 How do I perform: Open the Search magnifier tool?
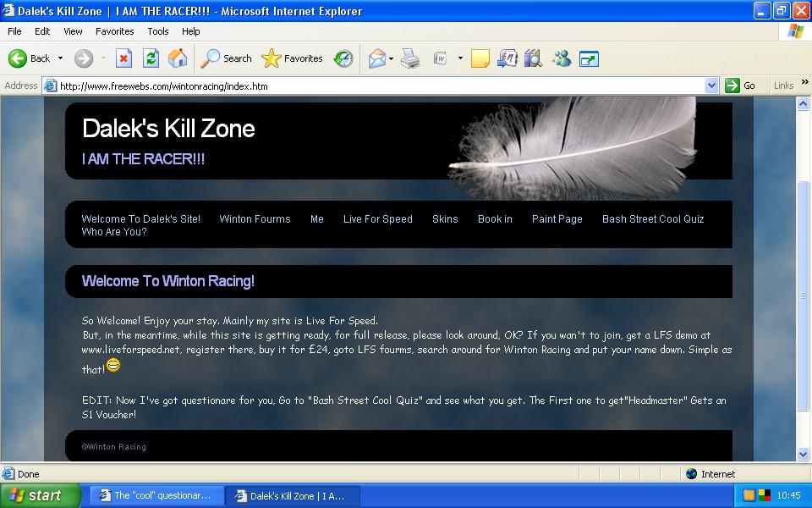(x=226, y=58)
